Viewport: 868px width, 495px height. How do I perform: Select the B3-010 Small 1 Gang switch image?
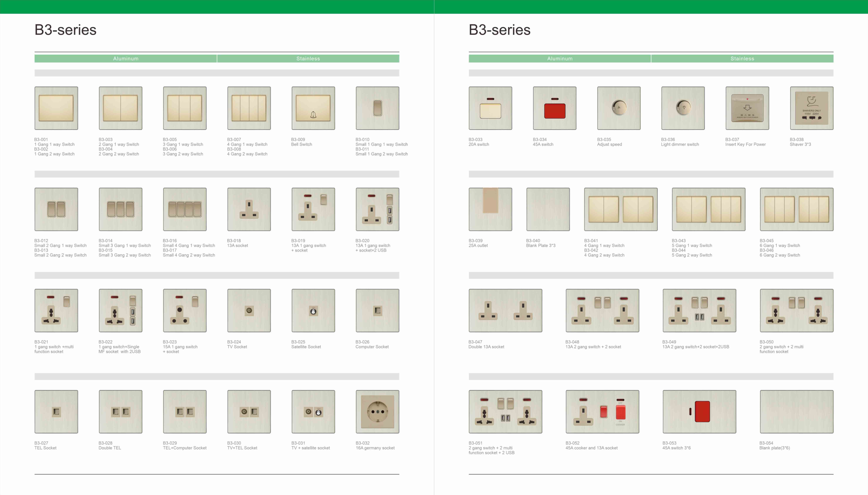pos(377,108)
